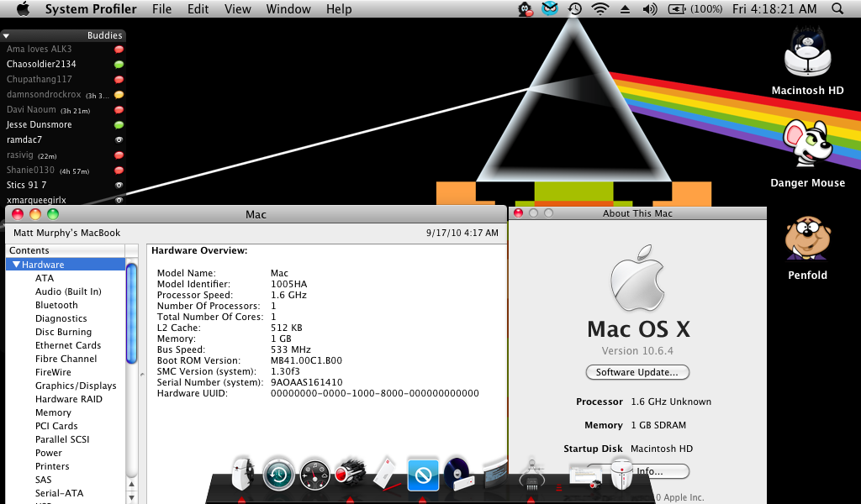The width and height of the screenshot is (861, 504).
Task: Select ATA in Contents list
Action: point(45,278)
